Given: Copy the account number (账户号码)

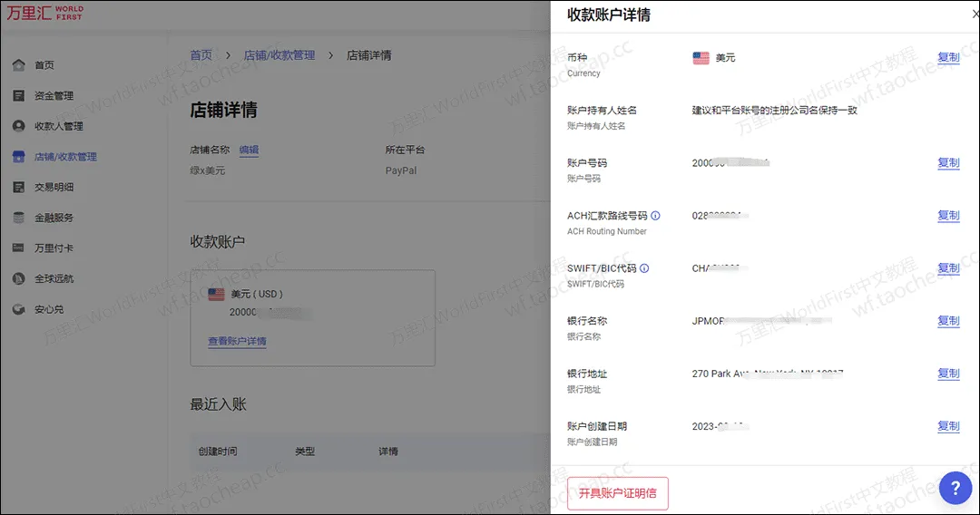Looking at the screenshot, I should [x=948, y=163].
